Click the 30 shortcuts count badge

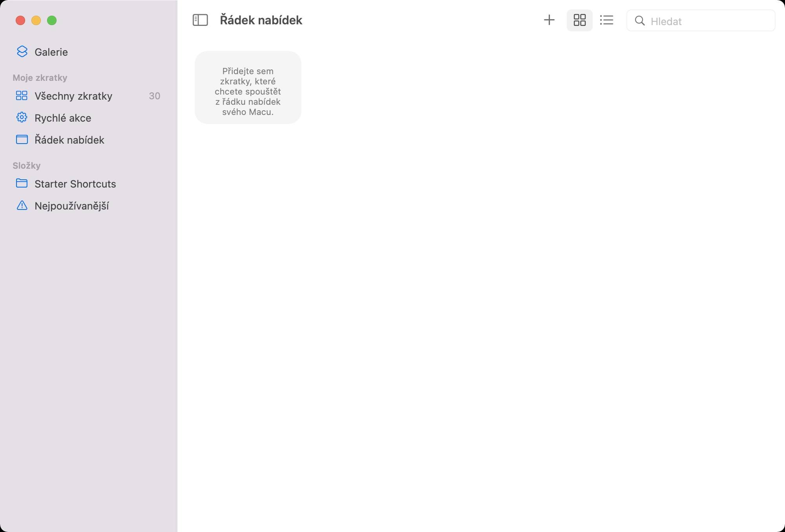pos(154,96)
